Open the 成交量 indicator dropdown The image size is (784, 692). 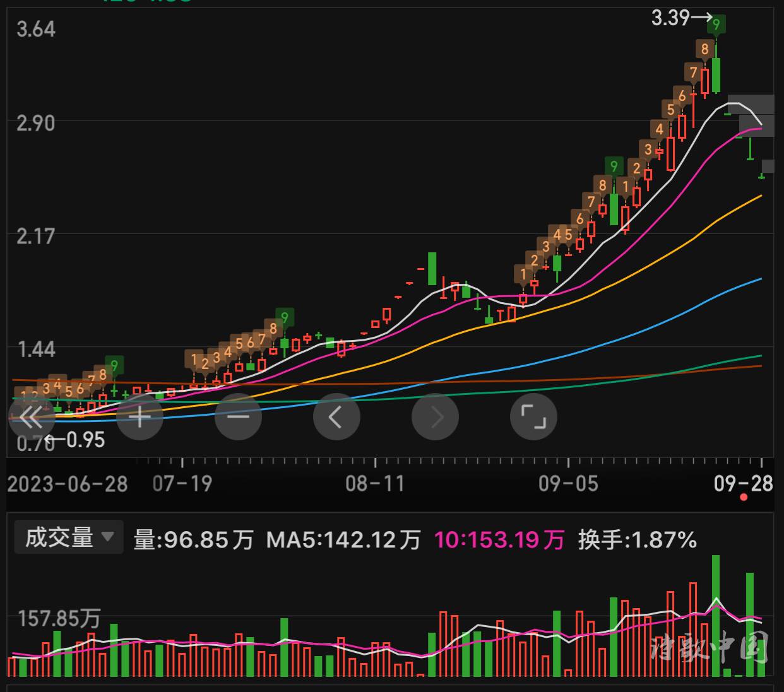tap(69, 538)
